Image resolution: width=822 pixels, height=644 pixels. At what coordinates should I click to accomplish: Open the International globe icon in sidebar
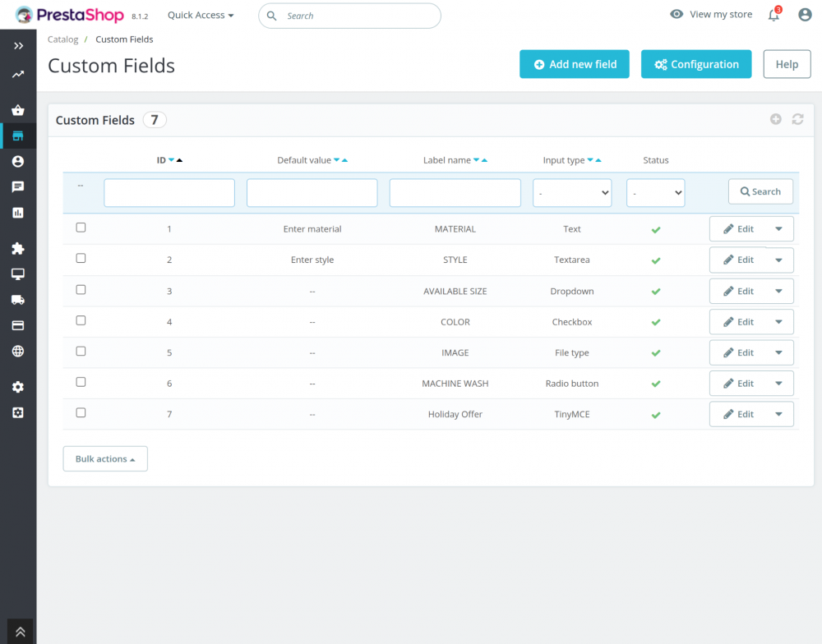(18, 351)
